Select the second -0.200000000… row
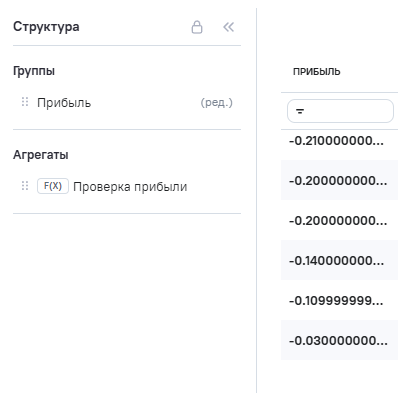The image size is (398, 393). (339, 220)
